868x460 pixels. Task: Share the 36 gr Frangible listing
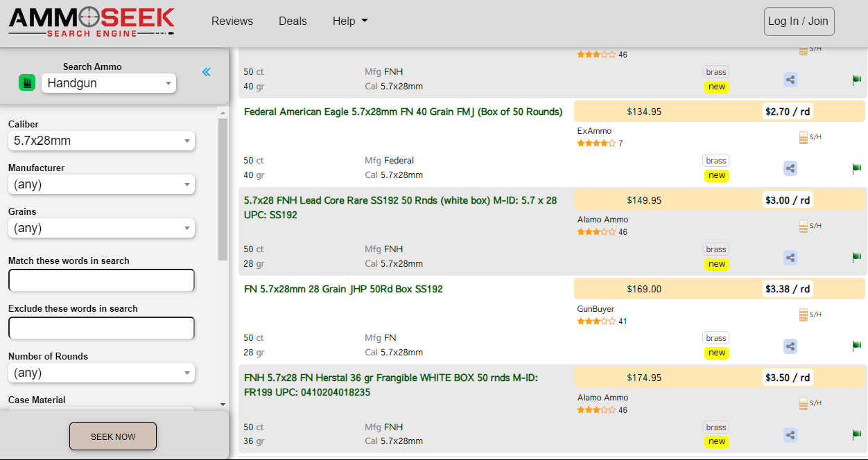[790, 435]
